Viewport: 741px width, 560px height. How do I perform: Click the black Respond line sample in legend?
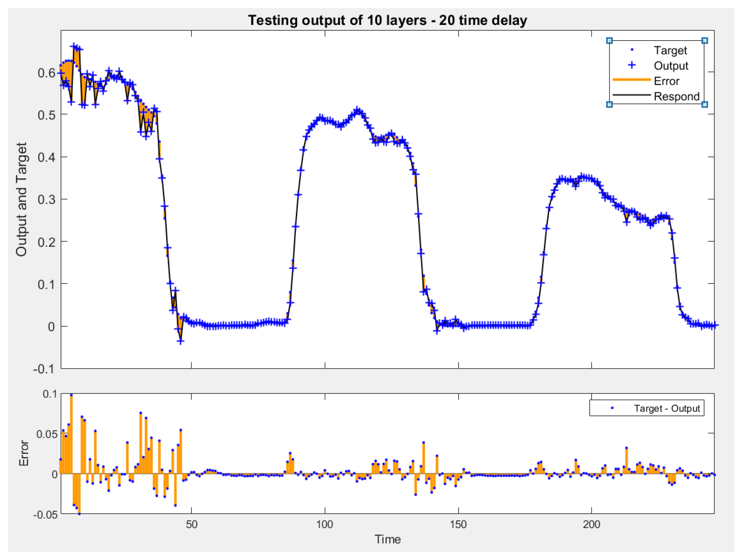click(x=632, y=95)
